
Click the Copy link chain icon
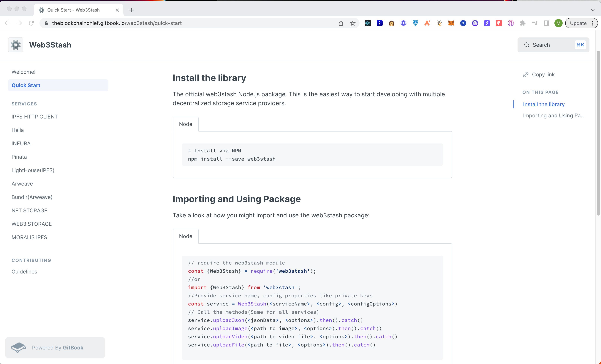coord(526,74)
